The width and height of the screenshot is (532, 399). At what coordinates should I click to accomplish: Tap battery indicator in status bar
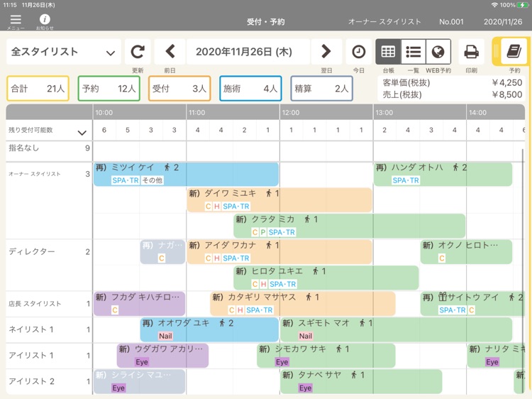tap(523, 5)
